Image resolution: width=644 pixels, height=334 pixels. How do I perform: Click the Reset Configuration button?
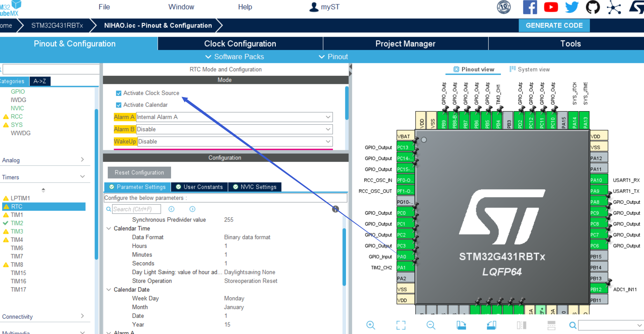139,173
